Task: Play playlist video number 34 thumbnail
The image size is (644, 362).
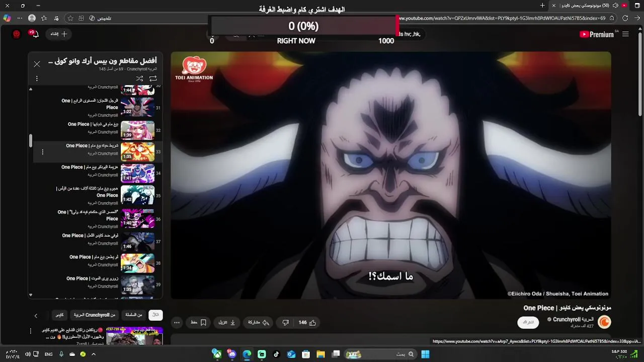Action: click(137, 173)
